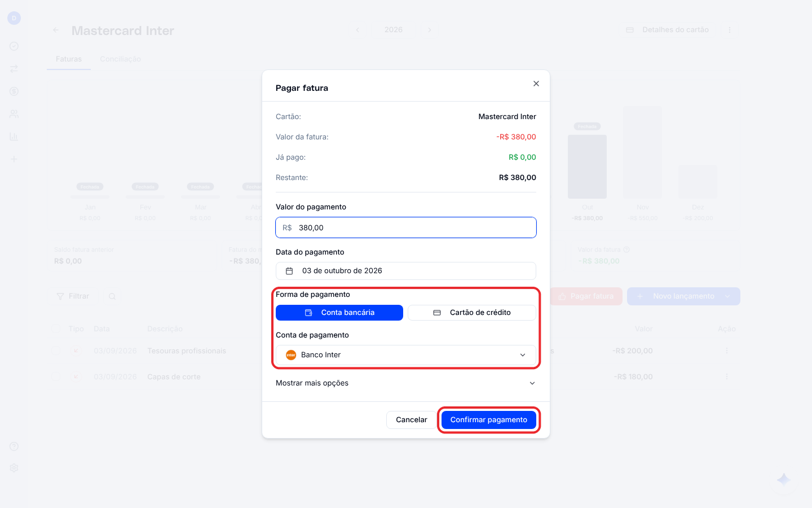Open the card's three-dot menu
The width and height of the screenshot is (812, 508).
point(730,30)
